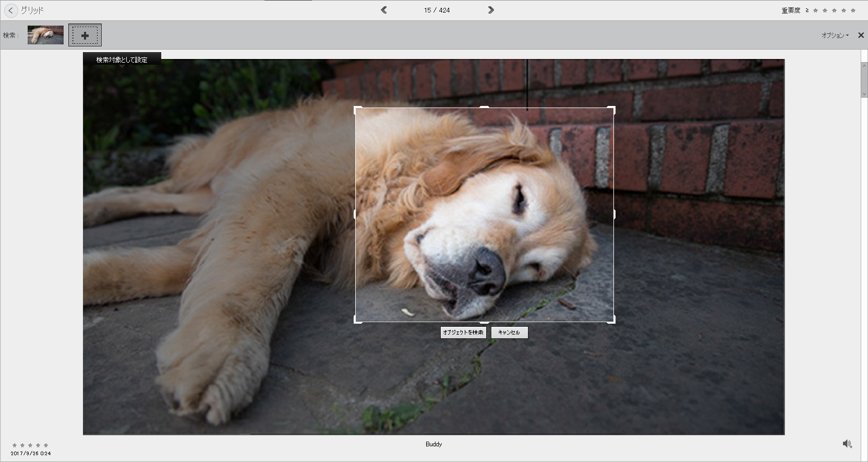This screenshot has width=868, height=462.
Task: Click the scrollbar down arrow on the right
Action: [864, 94]
